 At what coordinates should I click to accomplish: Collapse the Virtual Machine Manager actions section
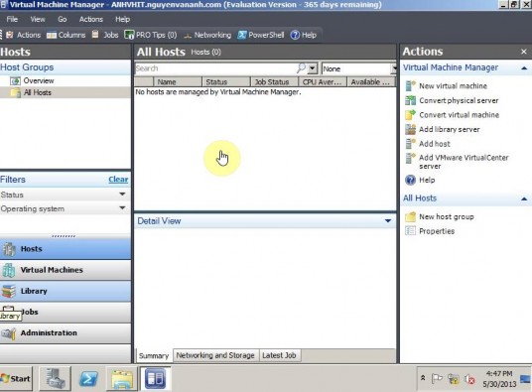coord(524,68)
